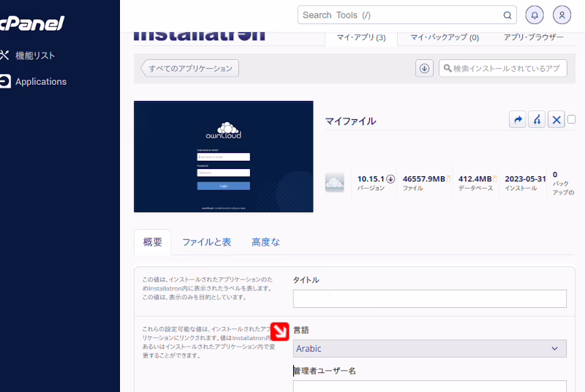Click the タイトル input field

point(429,298)
